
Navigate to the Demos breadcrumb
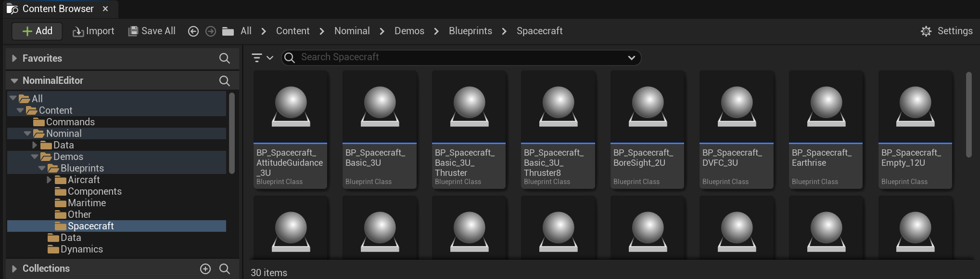click(x=409, y=31)
